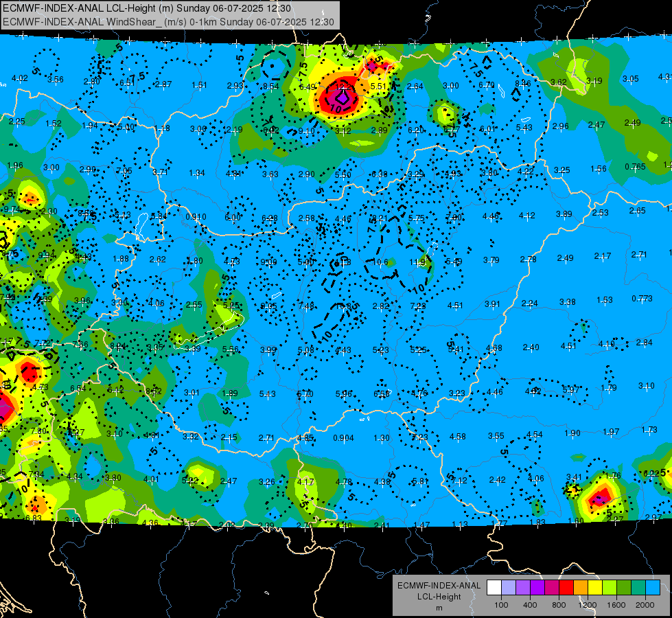The height and width of the screenshot is (618, 672).
Task: Click the wind shear value 1.34
Action: tap(197, 173)
